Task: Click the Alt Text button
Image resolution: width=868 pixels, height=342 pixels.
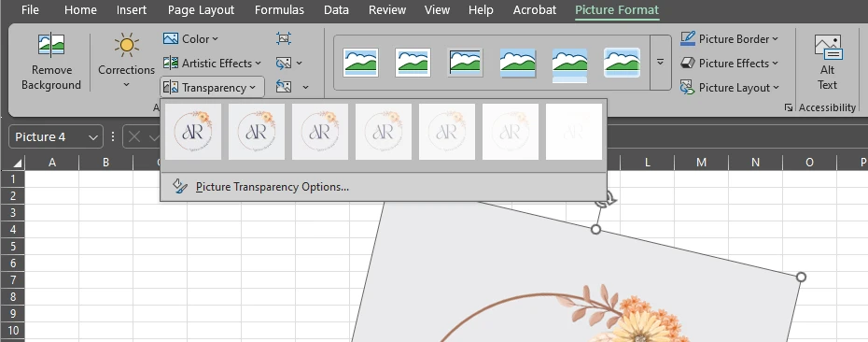Action: (x=827, y=62)
